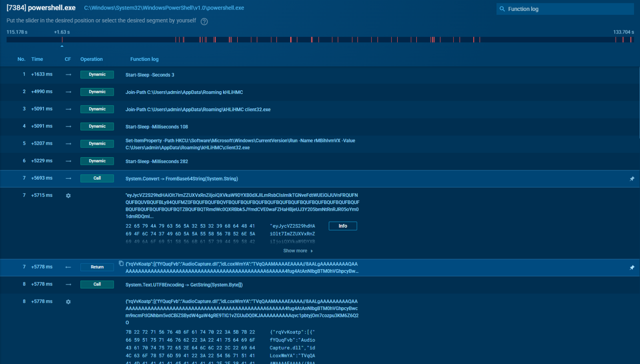
Task: Select the GetString(System.Byte[]) call row
Action: pos(184,285)
